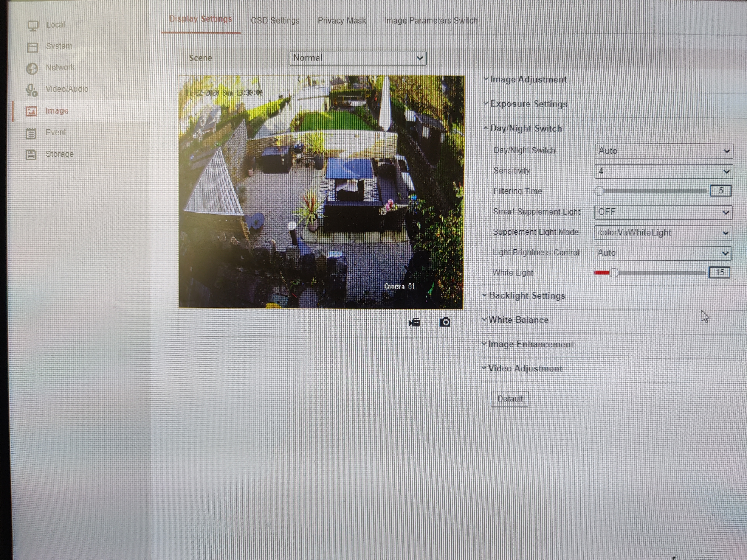Click the Event calendar icon
747x560 pixels.
[31, 133]
